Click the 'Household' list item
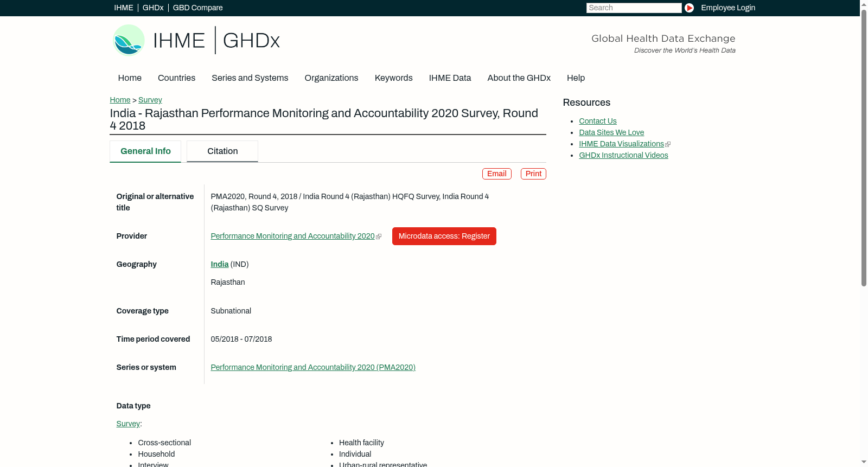This screenshot has height=467, width=868. [x=156, y=454]
